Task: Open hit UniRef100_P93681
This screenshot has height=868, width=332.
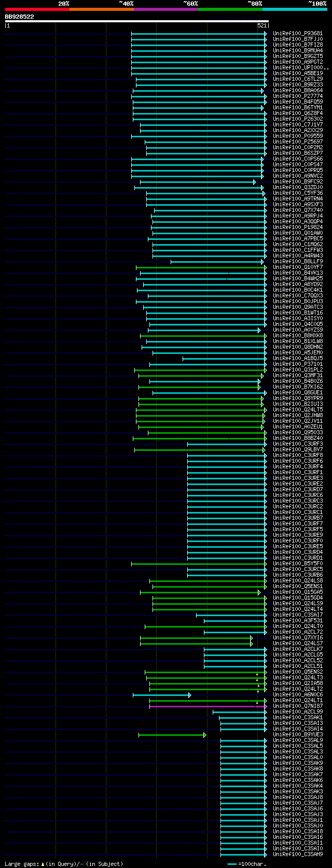Action: point(298,34)
